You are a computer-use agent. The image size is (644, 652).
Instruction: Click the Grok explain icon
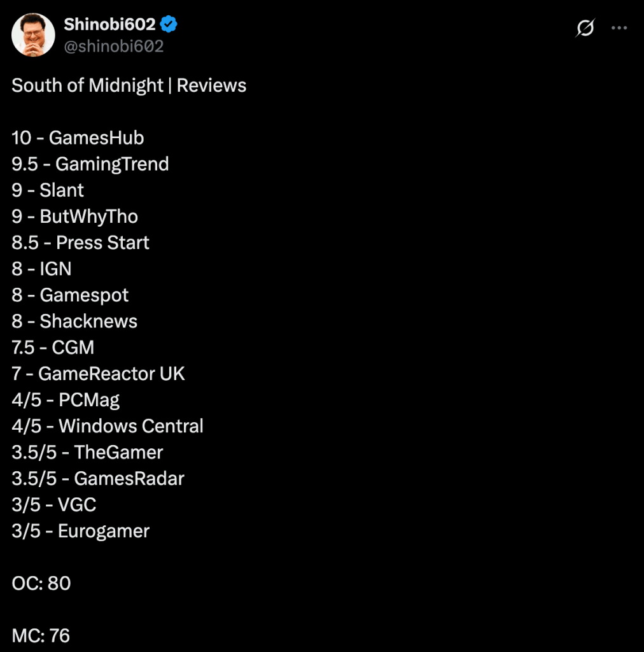(585, 28)
